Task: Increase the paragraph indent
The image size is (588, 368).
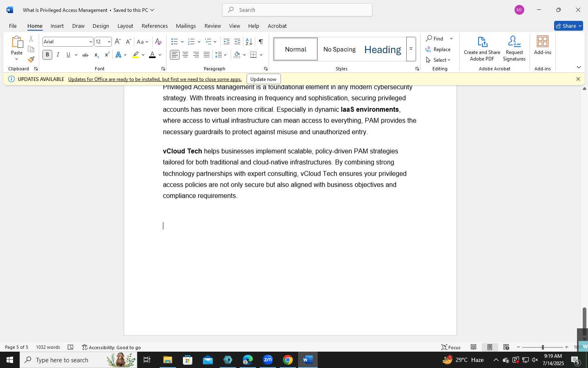Action: pos(237,42)
